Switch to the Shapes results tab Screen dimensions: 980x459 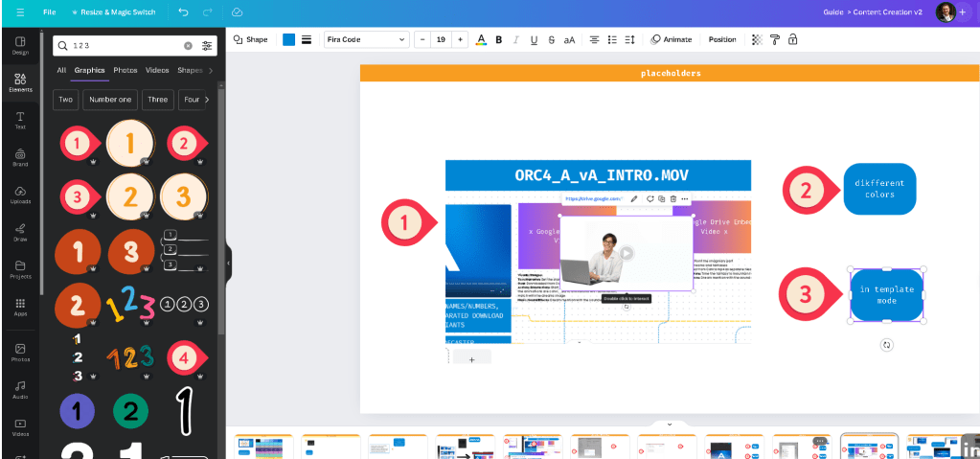190,70
